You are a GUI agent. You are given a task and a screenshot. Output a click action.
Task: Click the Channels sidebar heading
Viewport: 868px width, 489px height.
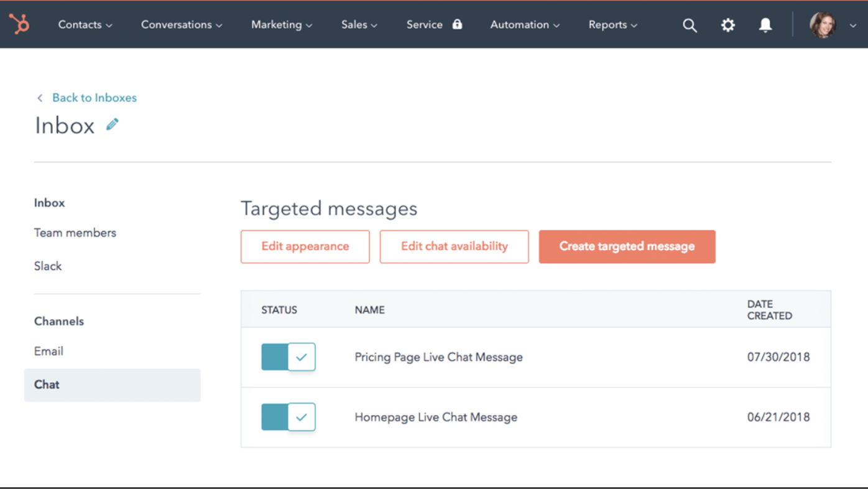click(x=59, y=322)
